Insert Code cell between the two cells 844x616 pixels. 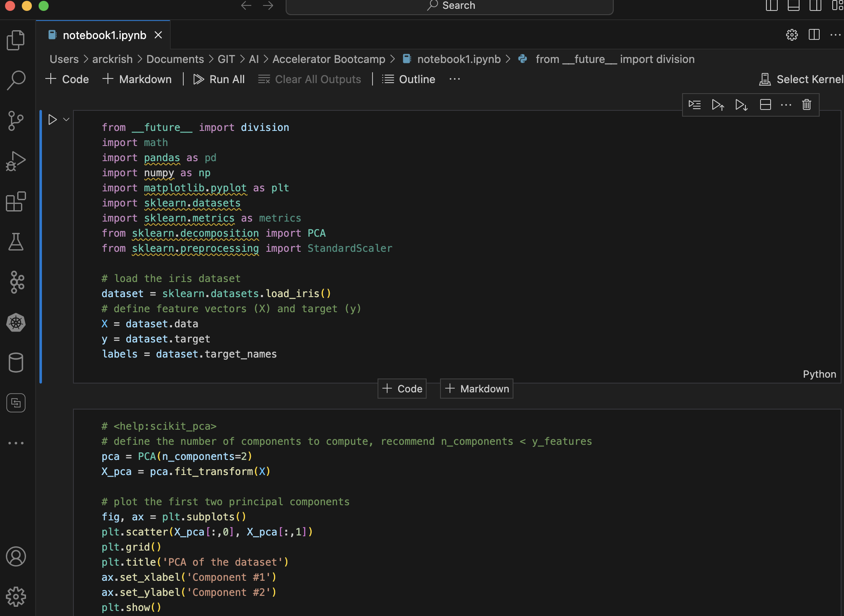(402, 389)
